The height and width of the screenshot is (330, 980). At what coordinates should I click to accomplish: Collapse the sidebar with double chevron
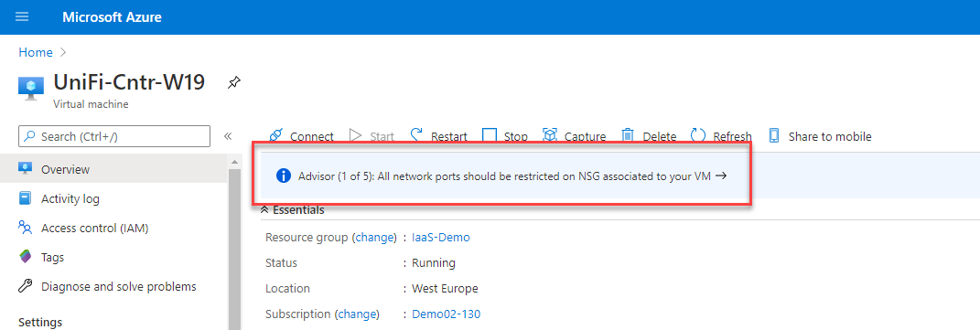[228, 136]
